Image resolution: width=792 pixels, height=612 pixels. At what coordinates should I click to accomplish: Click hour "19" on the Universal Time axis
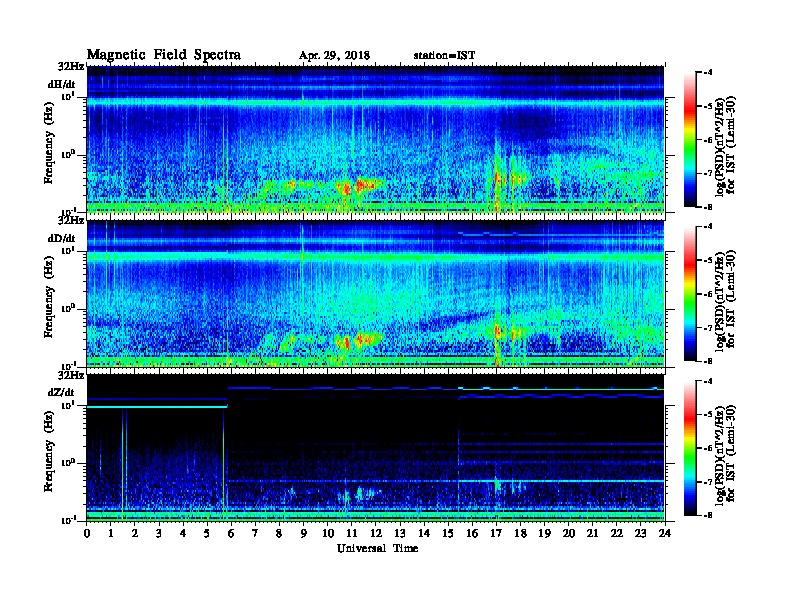(544, 534)
